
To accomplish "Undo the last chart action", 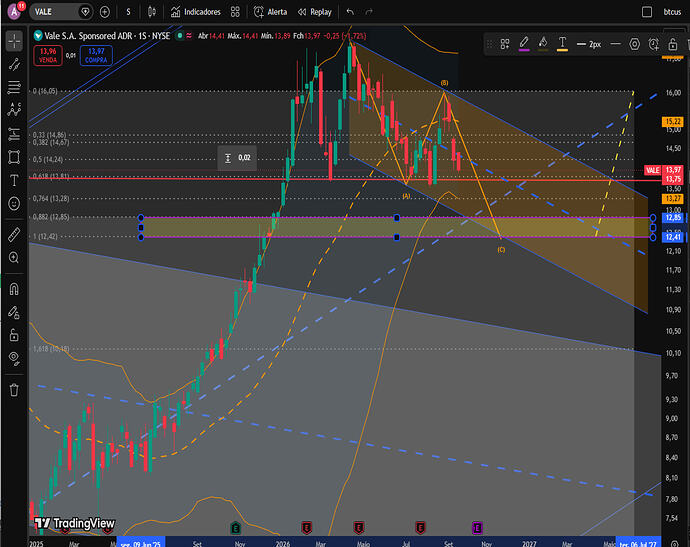I will pyautogui.click(x=350, y=12).
